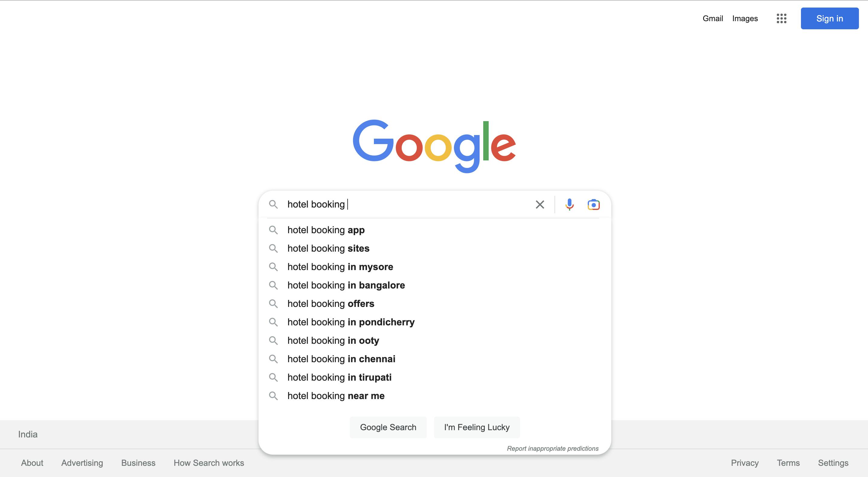Click the Google Search button
Viewport: 868px width, 477px height.
(x=388, y=427)
